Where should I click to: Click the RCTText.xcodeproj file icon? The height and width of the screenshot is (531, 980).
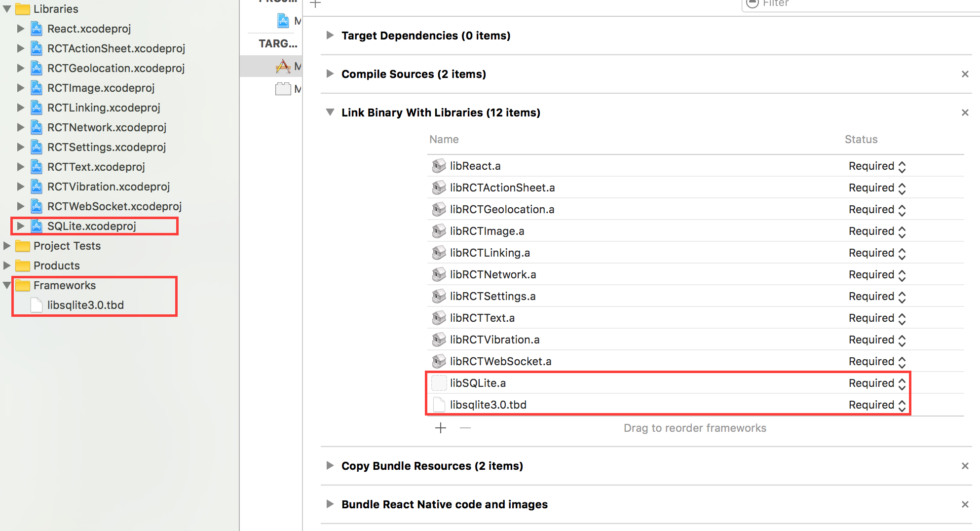[x=37, y=167]
